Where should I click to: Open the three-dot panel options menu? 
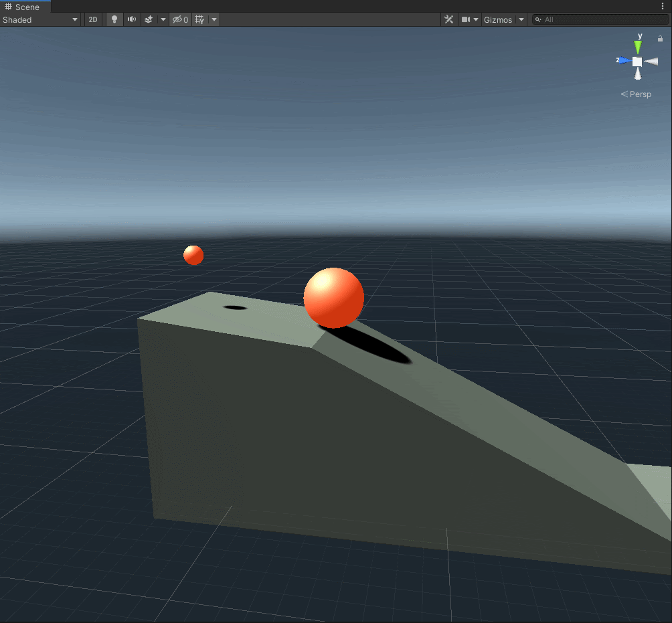(663, 6)
